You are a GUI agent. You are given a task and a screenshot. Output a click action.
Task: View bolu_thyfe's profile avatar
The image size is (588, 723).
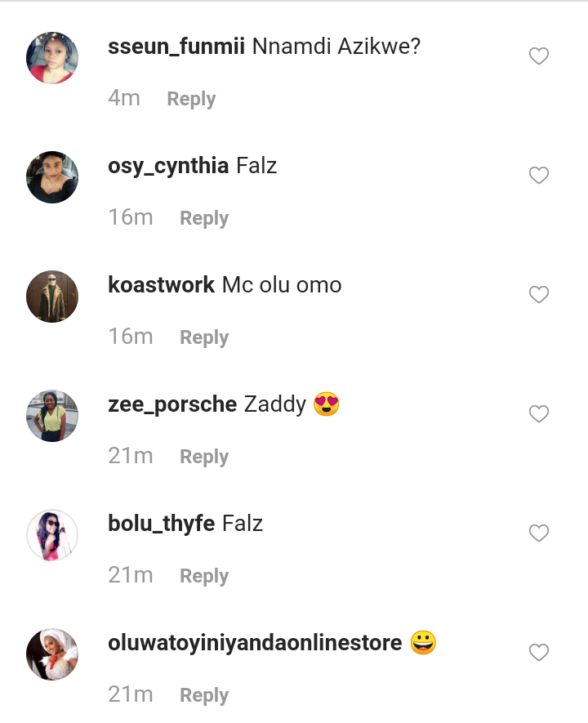point(52,535)
